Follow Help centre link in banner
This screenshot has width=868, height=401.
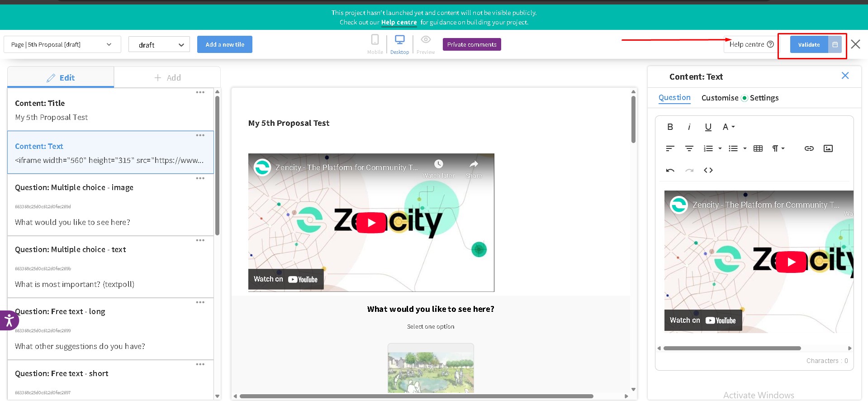pos(399,22)
